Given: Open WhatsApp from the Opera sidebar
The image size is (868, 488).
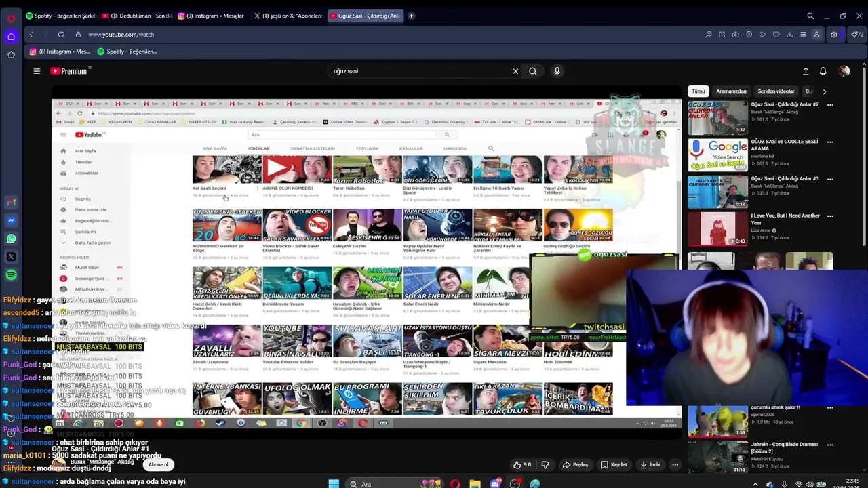Looking at the screenshot, I should tap(11, 239).
